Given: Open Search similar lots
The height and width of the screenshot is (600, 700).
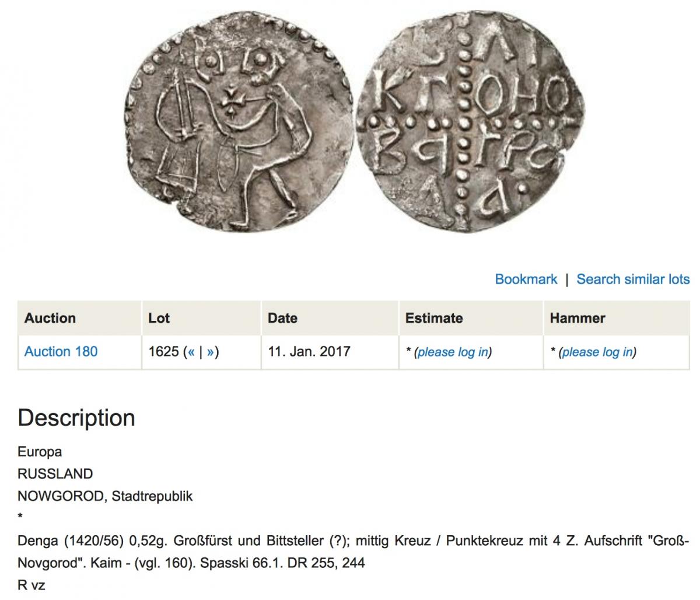Looking at the screenshot, I should click(633, 279).
